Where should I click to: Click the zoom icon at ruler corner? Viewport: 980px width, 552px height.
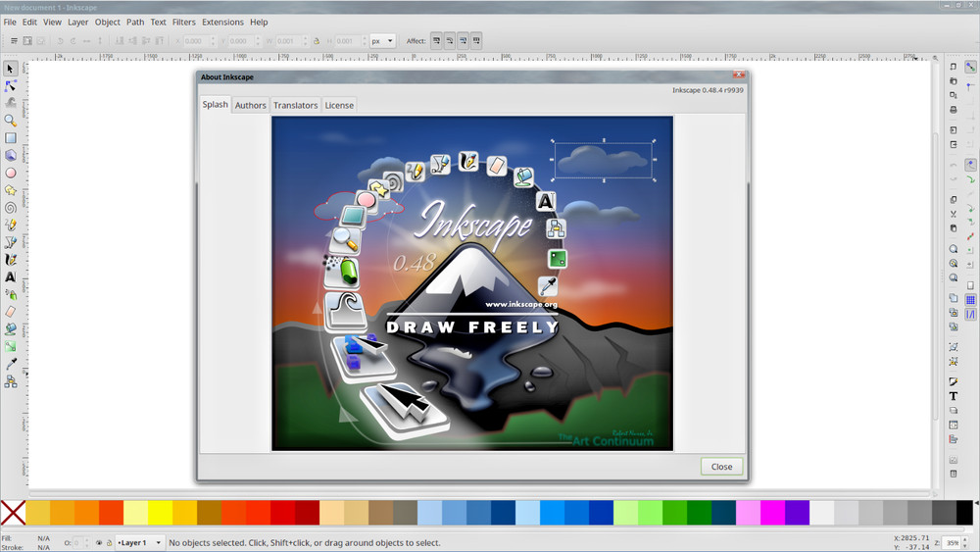point(935,58)
